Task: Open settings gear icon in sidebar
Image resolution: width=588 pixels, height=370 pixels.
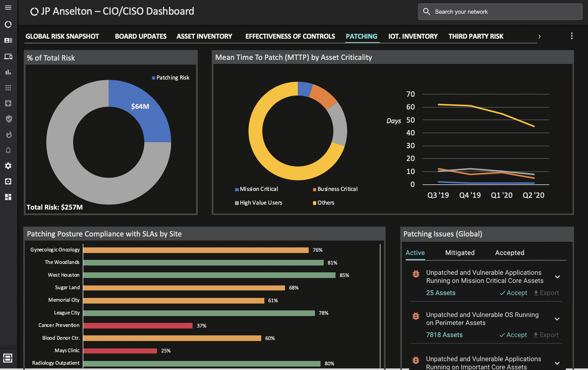Action: (x=8, y=166)
